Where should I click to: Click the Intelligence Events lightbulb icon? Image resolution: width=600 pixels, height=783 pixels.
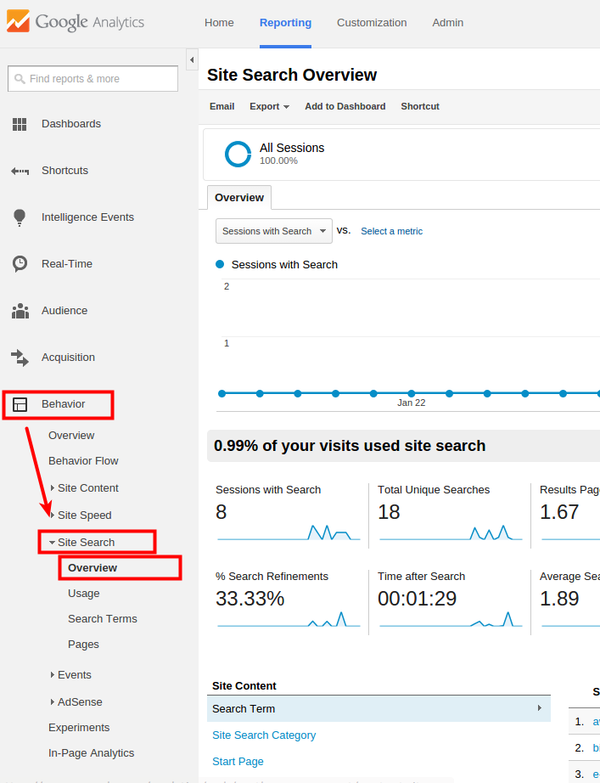point(19,217)
